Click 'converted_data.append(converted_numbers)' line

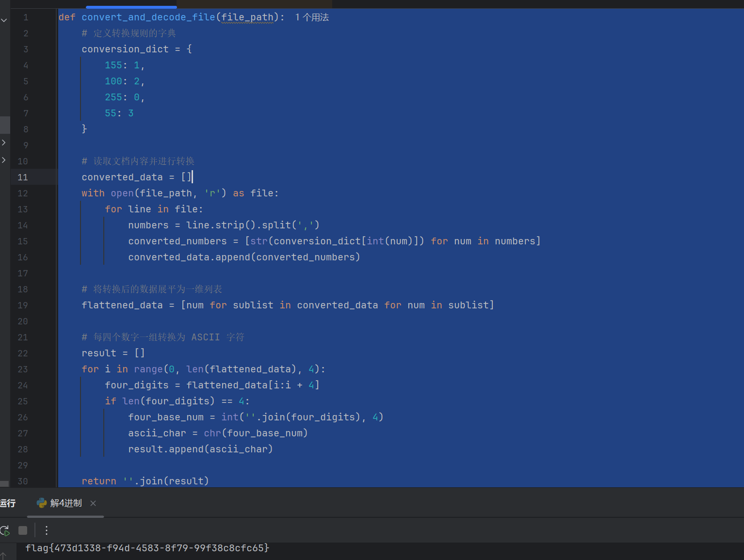(244, 257)
